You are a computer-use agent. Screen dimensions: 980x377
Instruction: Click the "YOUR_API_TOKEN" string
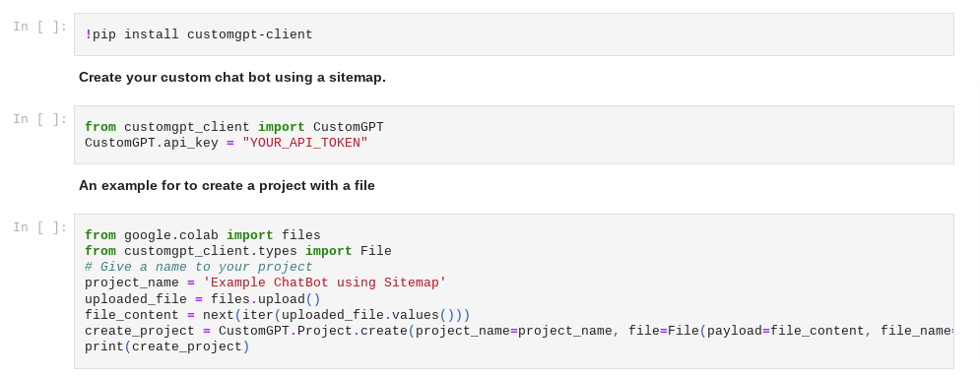(305, 143)
